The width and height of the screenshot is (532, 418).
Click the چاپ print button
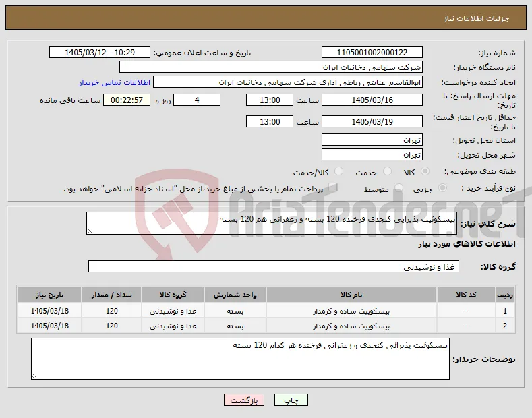tap(291, 400)
